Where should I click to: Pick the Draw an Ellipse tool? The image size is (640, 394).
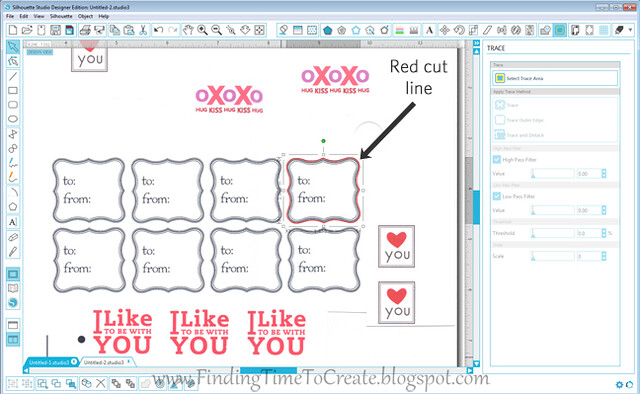click(13, 119)
